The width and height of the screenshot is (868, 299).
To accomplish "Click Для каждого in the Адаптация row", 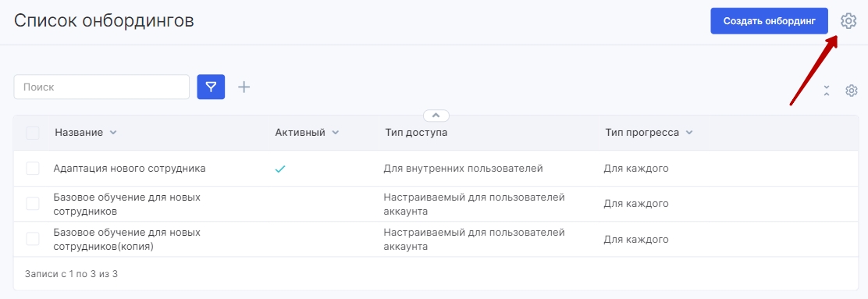I will click(x=636, y=169).
